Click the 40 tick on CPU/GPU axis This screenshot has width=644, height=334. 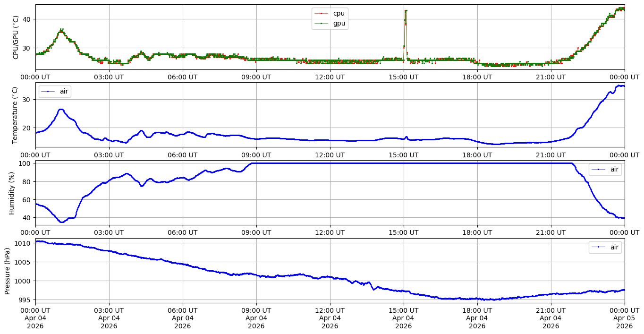(x=28, y=19)
